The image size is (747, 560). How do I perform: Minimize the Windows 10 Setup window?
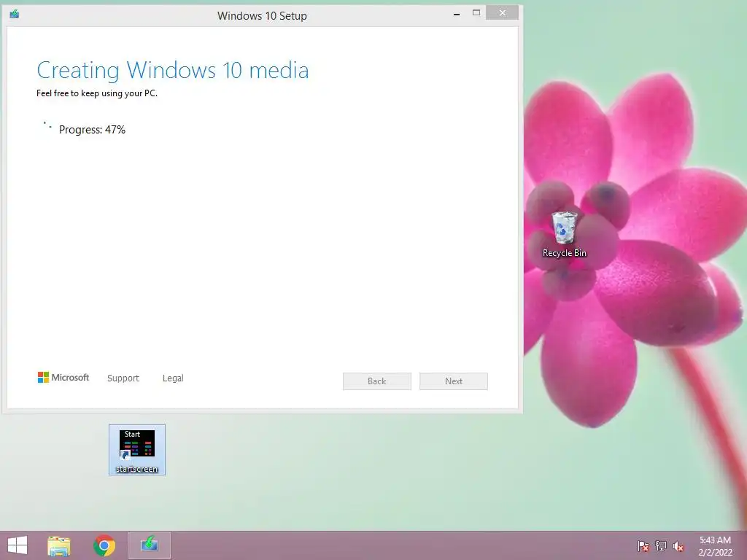(x=457, y=15)
